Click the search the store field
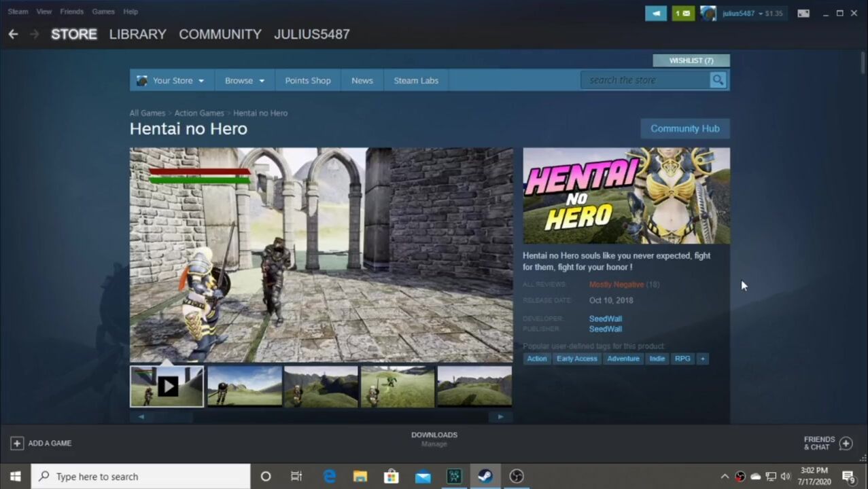Screen dimensions: 868x489 click(646, 80)
